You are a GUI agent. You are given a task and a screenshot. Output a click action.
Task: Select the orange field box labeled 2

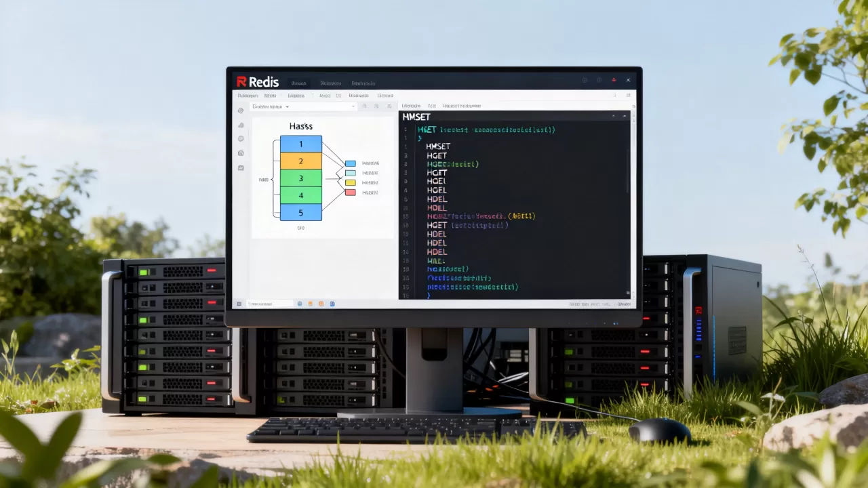(x=301, y=161)
